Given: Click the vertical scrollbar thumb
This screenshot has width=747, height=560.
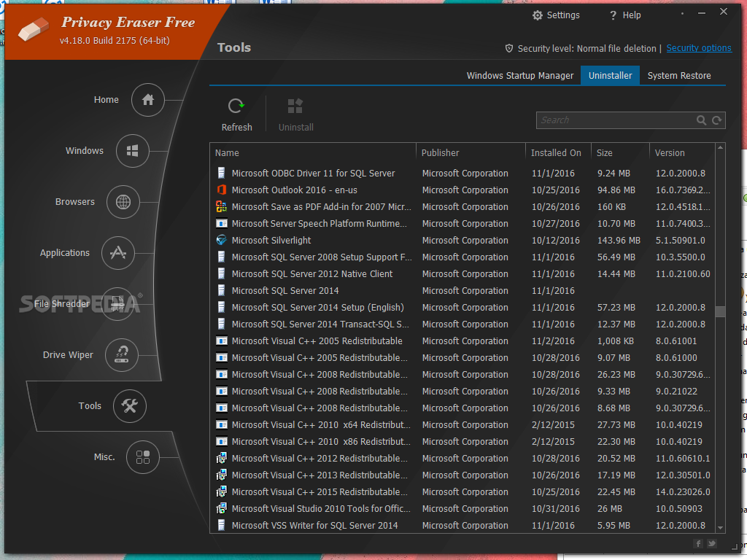Looking at the screenshot, I should 720,311.
